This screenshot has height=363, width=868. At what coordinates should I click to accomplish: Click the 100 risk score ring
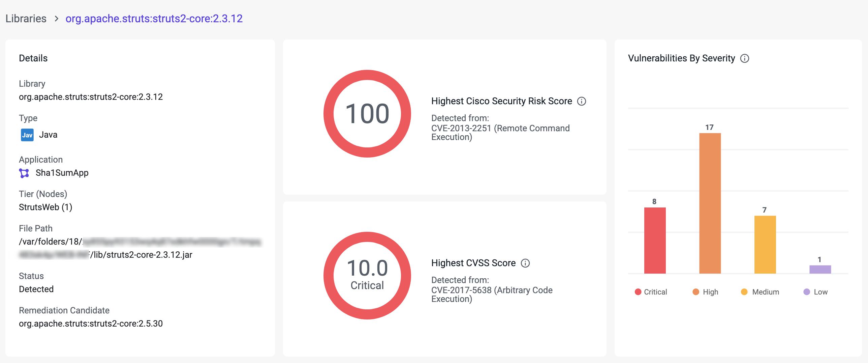coord(367,114)
